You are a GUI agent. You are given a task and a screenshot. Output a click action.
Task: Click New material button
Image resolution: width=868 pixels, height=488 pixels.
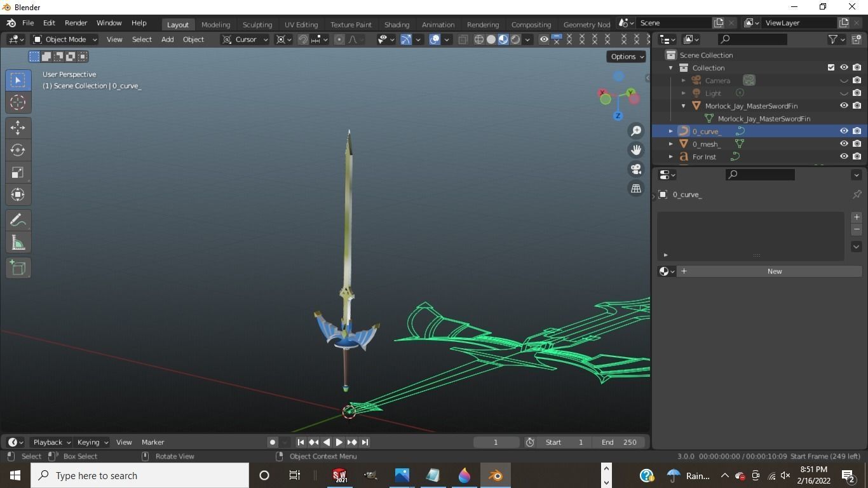point(770,271)
